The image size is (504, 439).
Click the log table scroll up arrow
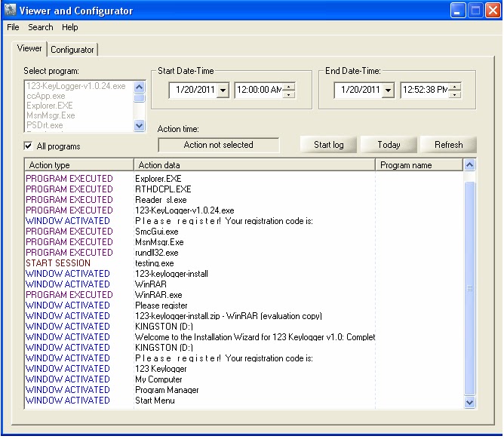(x=469, y=165)
